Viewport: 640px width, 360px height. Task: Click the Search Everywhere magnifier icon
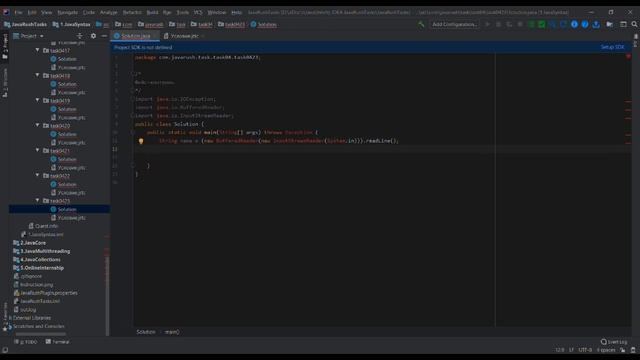tap(634, 24)
